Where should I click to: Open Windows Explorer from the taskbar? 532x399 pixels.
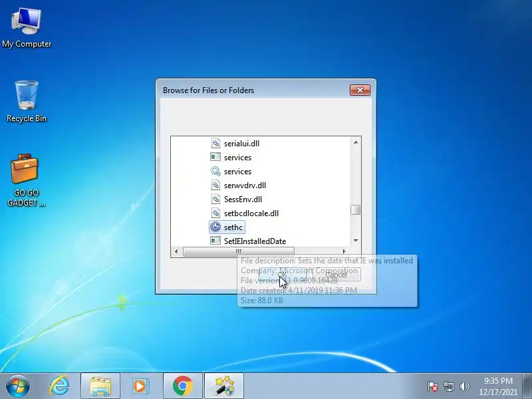[100, 386]
